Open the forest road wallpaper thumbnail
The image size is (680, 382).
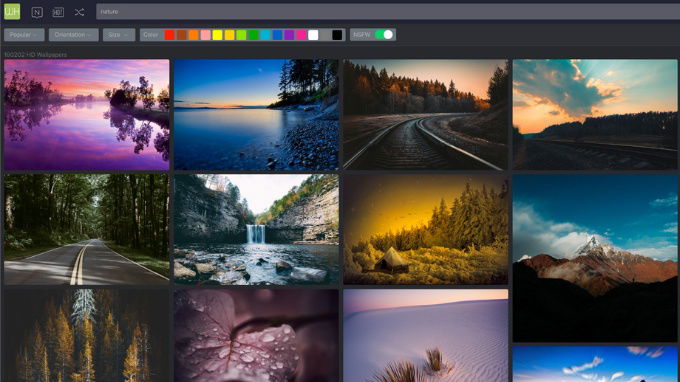87,229
